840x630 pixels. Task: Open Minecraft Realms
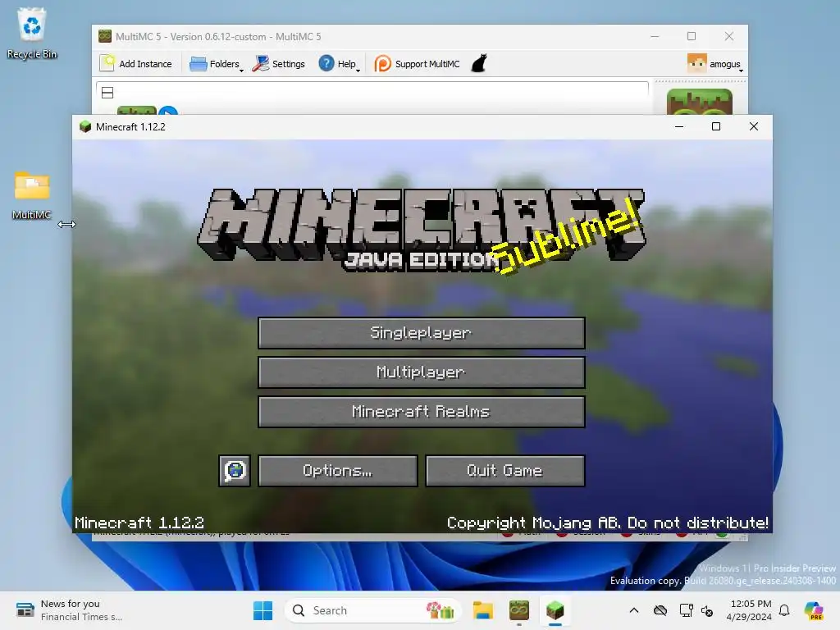pos(421,412)
